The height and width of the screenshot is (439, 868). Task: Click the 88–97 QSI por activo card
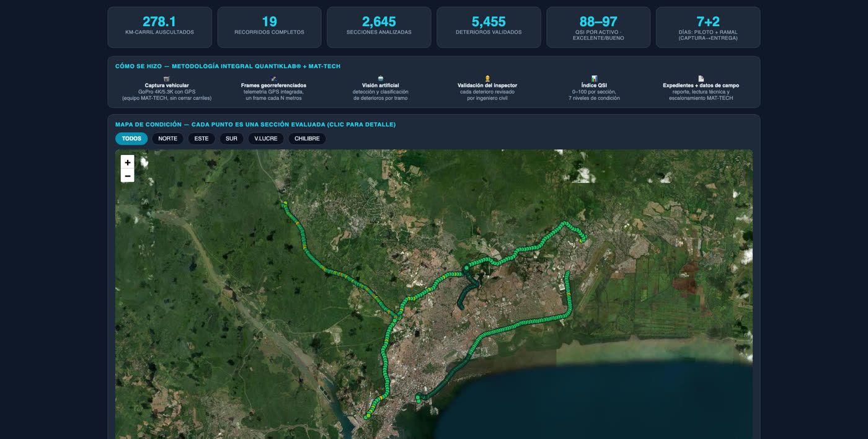pos(598,27)
